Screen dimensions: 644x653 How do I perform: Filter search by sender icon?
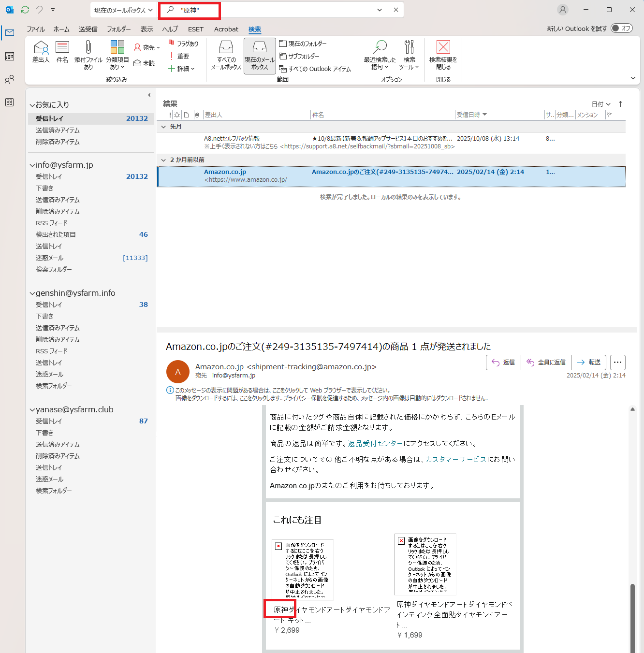41,47
